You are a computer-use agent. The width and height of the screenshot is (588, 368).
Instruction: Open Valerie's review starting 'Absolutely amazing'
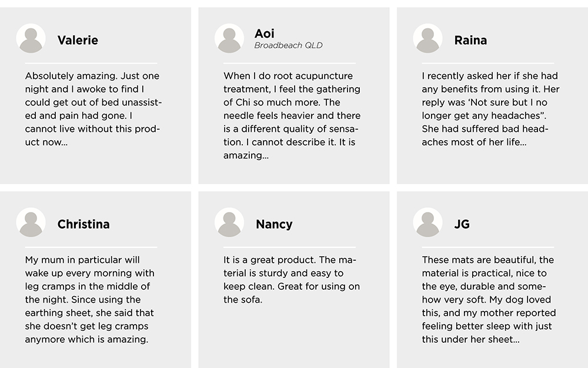pos(93,109)
